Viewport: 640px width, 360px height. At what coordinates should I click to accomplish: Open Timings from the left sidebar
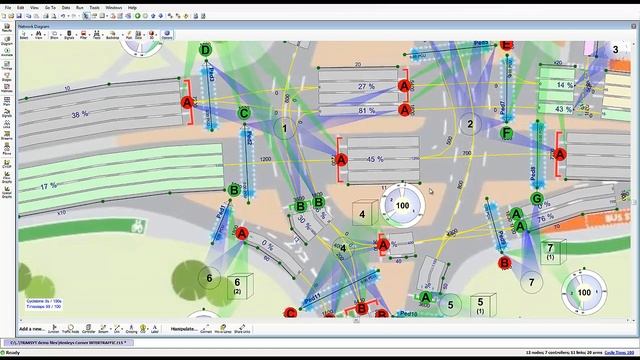pos(7,64)
